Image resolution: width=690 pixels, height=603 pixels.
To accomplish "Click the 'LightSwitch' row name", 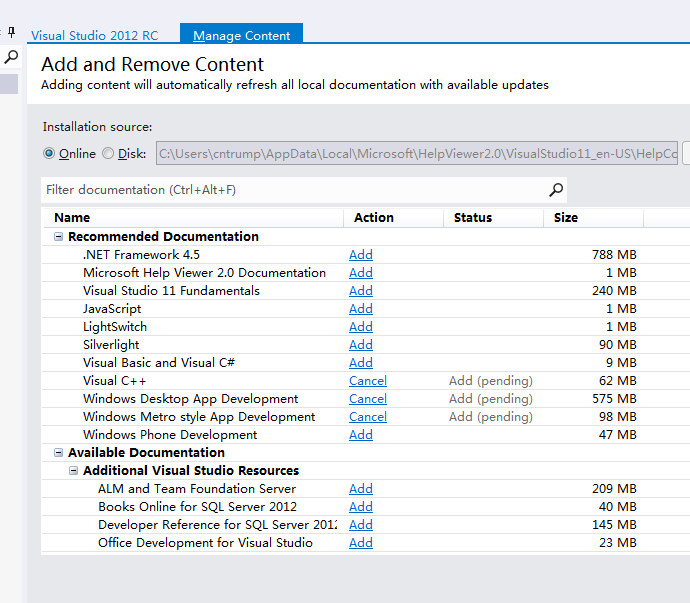I will point(115,327).
